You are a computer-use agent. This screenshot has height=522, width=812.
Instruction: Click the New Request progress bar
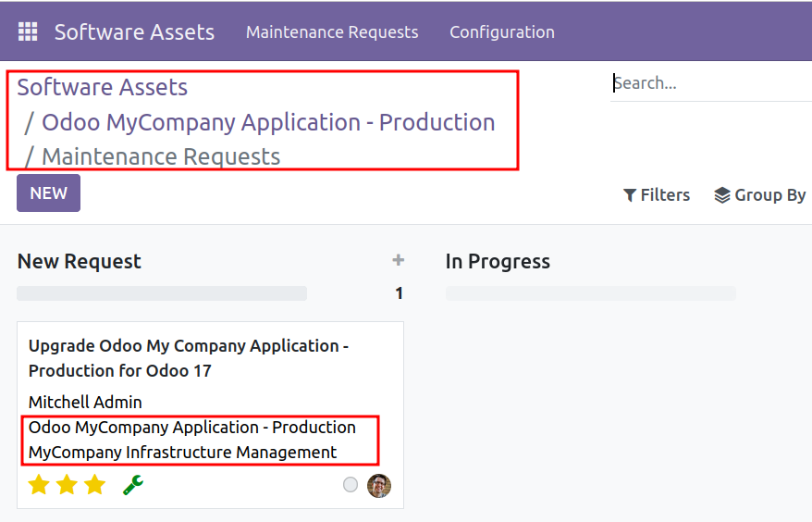click(162, 293)
